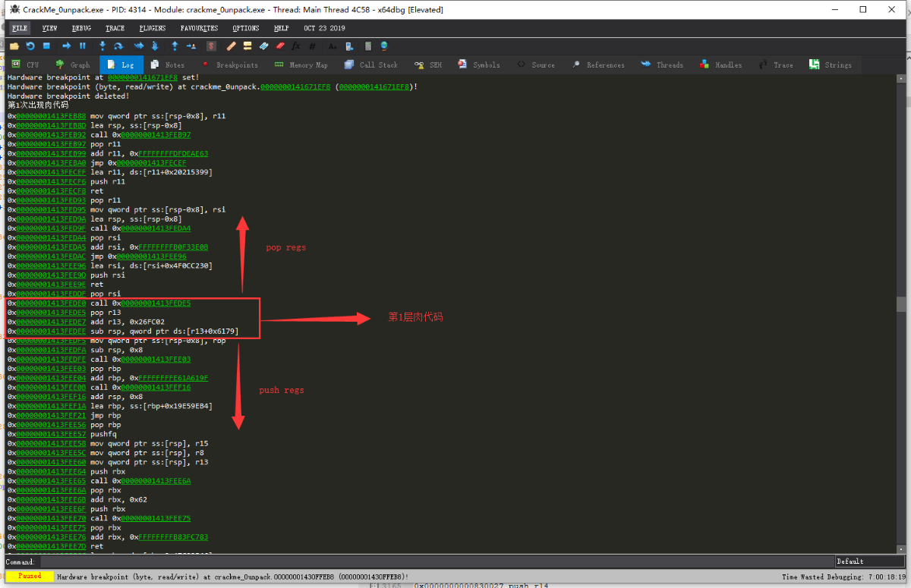Screen dimensions: 911x588
Task: Switch to the Source tab
Action: 536,64
